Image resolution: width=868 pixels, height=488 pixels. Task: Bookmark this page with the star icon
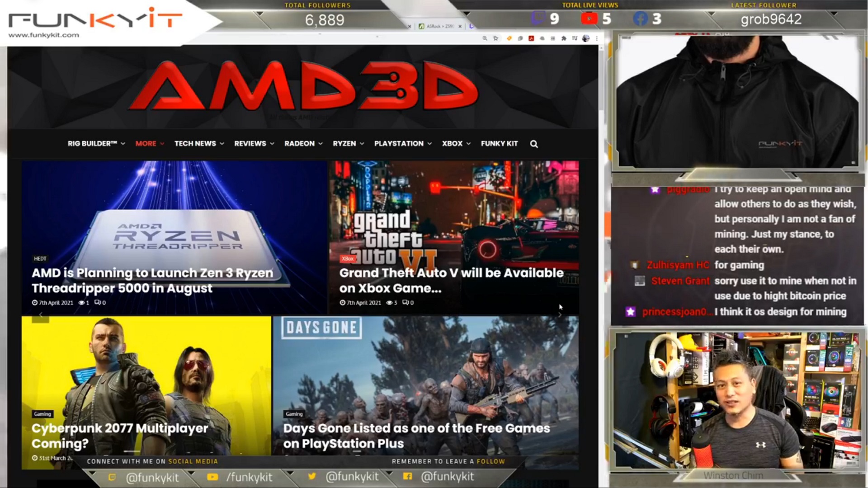(496, 38)
